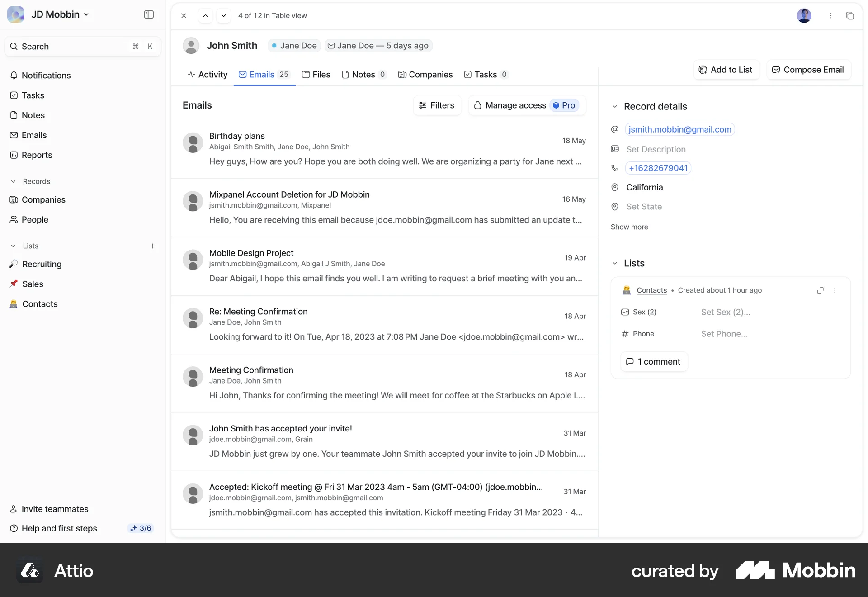Click Show more in Record details
This screenshot has height=597, width=868.
[x=629, y=227]
